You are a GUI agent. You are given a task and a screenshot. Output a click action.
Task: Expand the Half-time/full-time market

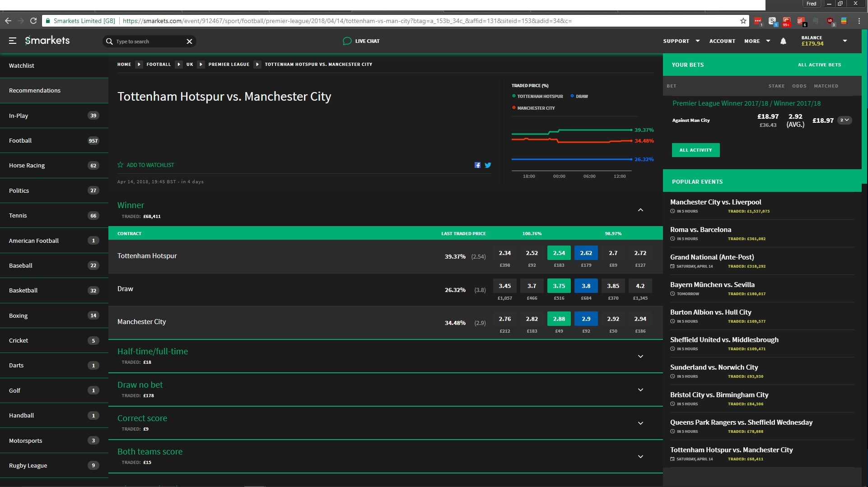tap(640, 357)
